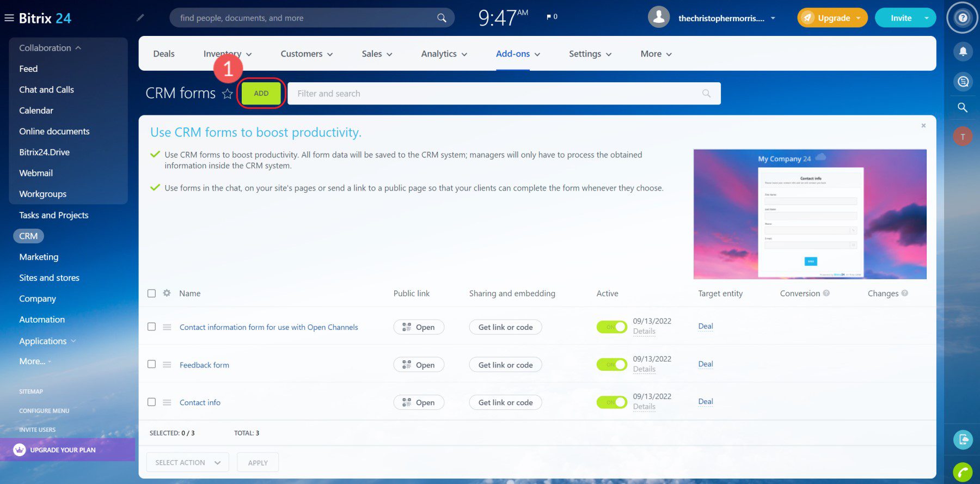Image resolution: width=980 pixels, height=484 pixels.
Task: Open the help question mark icon
Action: (x=963, y=18)
